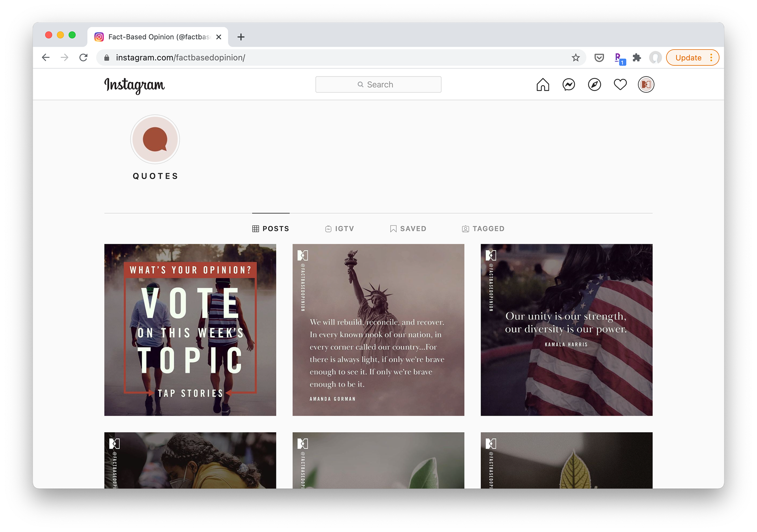
Task: Switch to the Tagged tab
Action: point(483,229)
